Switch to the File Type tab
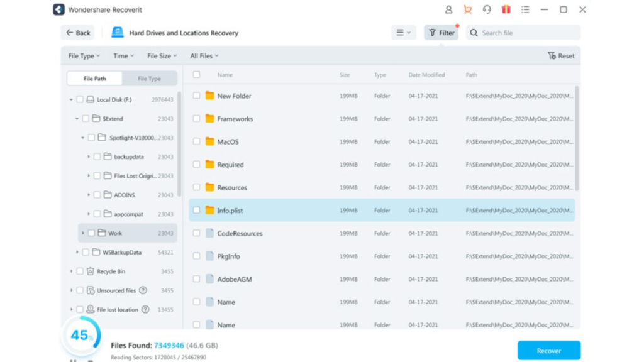Viewport: 644px width, 362px height. [150, 78]
